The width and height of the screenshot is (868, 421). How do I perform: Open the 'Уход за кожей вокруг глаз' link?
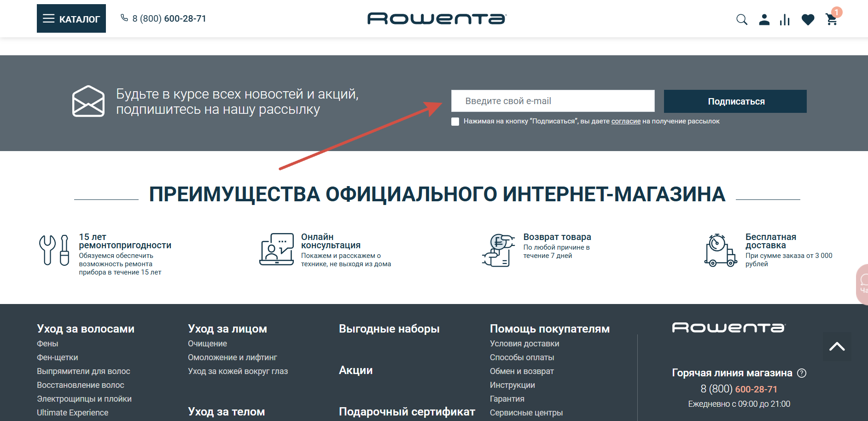238,371
